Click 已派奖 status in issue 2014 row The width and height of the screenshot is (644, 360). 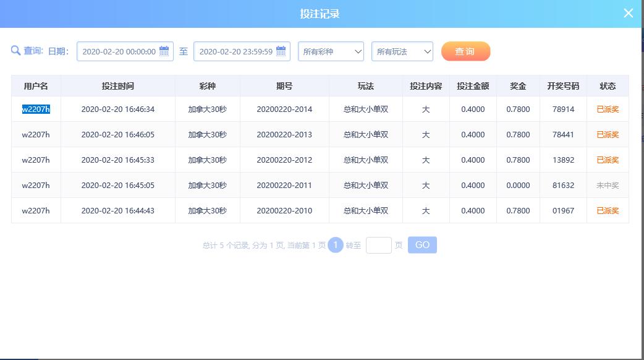[x=608, y=109]
